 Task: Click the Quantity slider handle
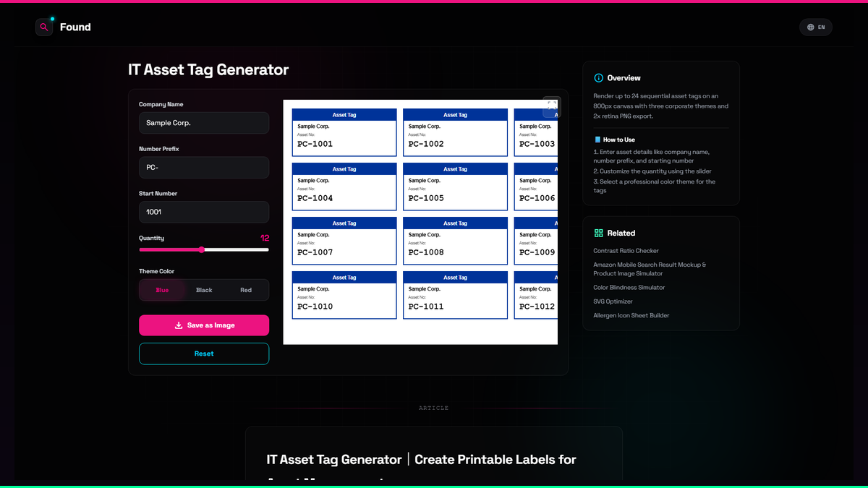tap(202, 249)
